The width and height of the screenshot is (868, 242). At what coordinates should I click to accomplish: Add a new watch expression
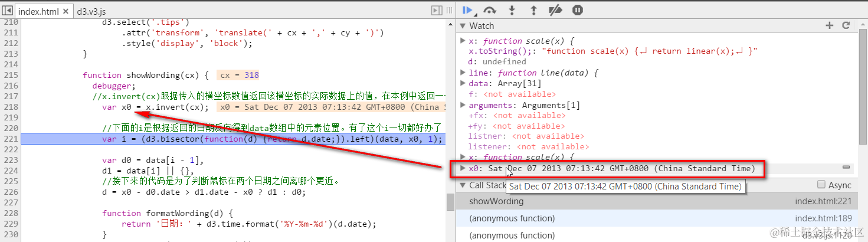pos(829,25)
